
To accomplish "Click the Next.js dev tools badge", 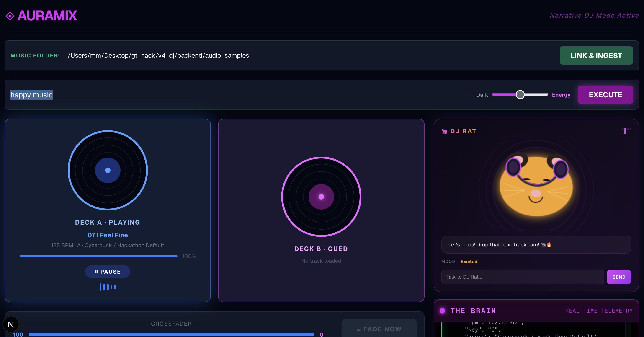I will [11, 324].
